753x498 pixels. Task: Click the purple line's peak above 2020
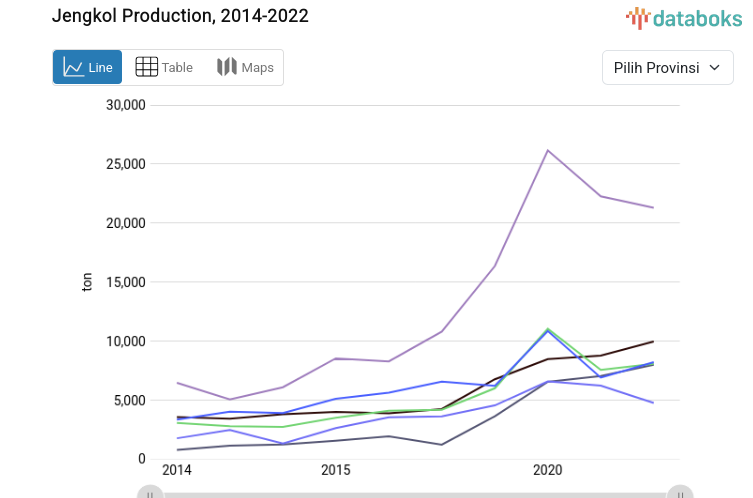click(x=548, y=150)
